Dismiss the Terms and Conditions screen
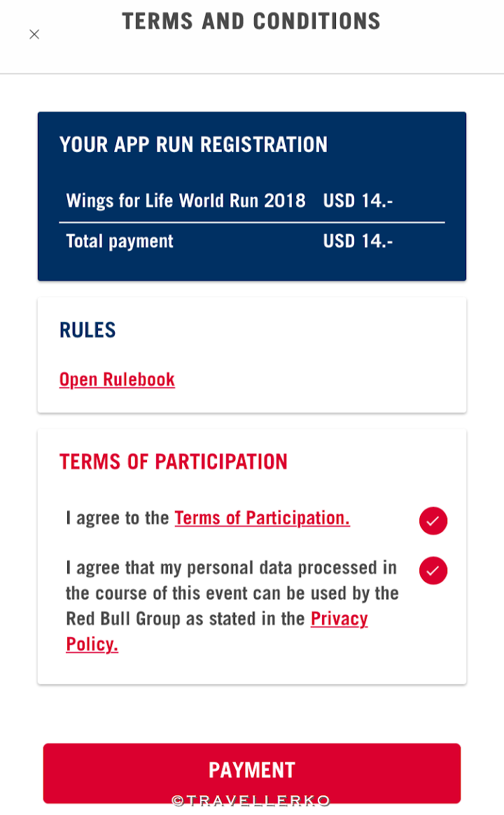Image resolution: width=504 pixels, height=815 pixels. click(34, 34)
